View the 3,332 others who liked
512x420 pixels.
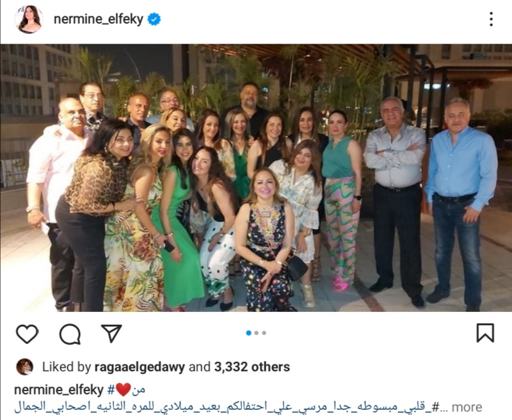pyautogui.click(x=252, y=367)
